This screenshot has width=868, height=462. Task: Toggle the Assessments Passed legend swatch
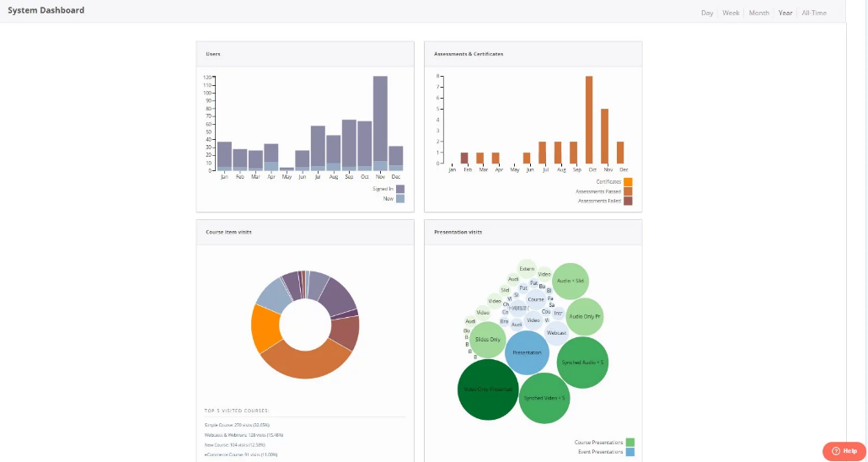pyautogui.click(x=628, y=191)
